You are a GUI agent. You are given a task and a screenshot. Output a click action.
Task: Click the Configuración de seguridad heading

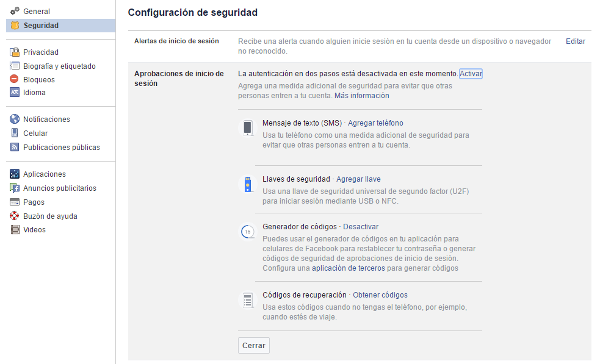192,13
